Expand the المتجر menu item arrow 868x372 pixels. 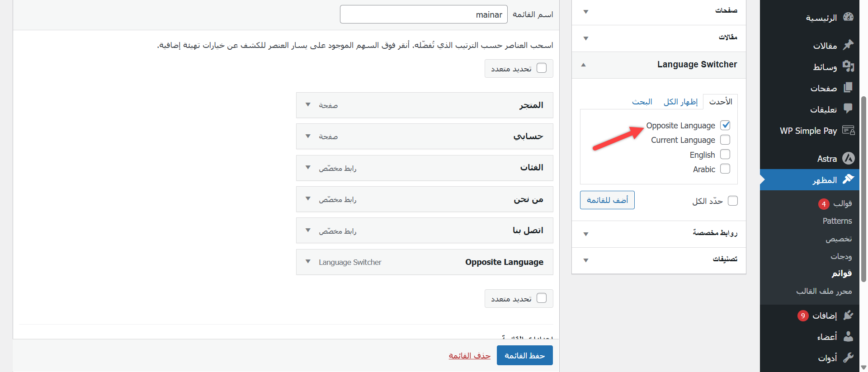(308, 105)
